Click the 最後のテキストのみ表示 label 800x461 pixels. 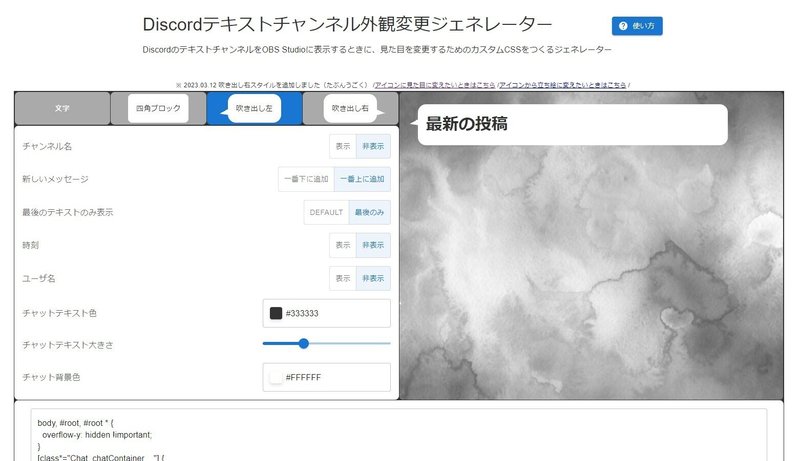click(x=67, y=212)
